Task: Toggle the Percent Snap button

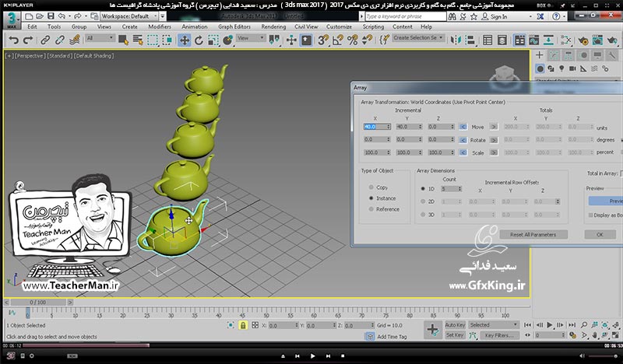Action: pos(353,40)
